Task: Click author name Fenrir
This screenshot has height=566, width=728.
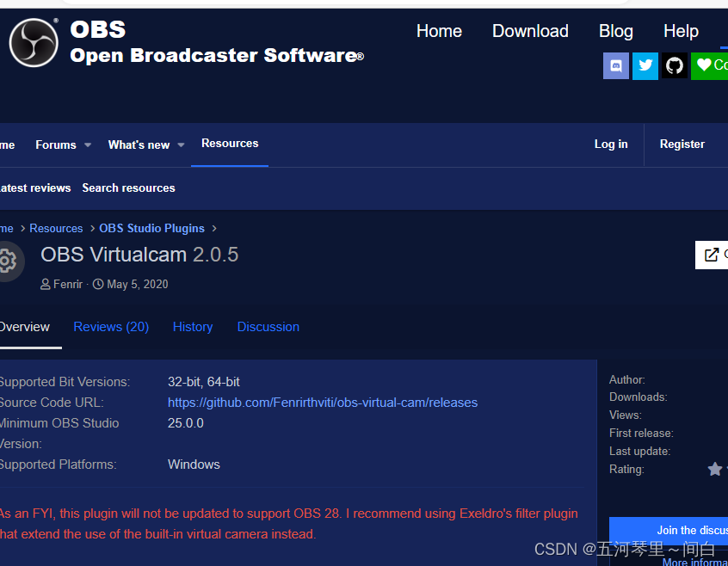Action: pos(68,285)
